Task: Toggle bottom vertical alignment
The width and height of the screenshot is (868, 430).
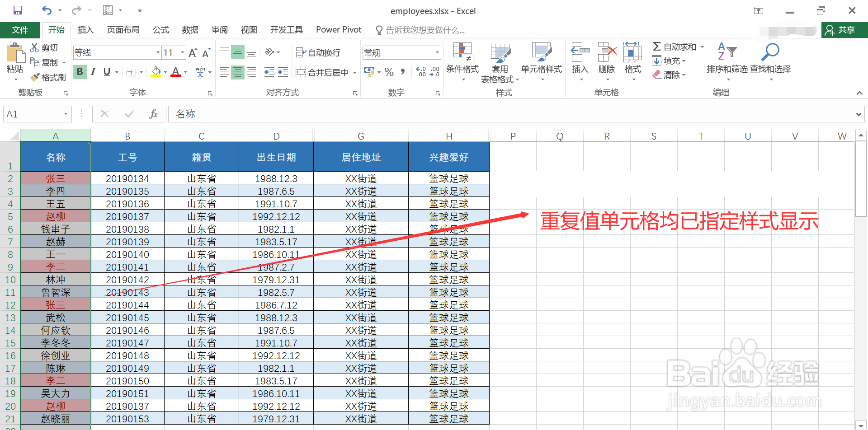Action: [252, 52]
